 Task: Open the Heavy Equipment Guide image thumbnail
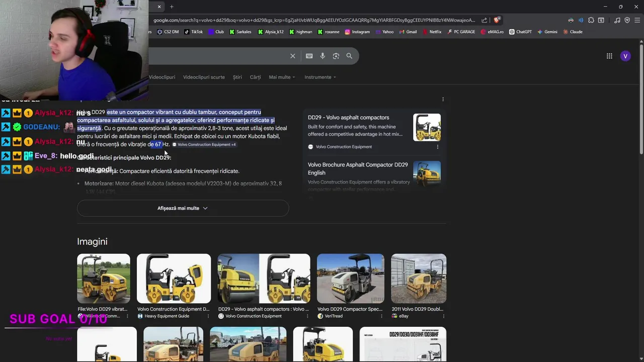click(x=174, y=279)
